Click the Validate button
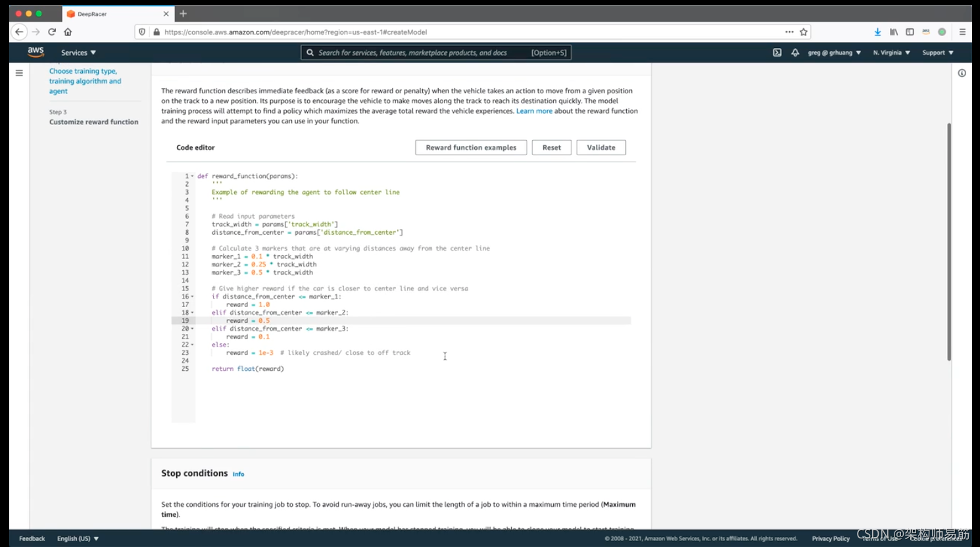The height and width of the screenshot is (547, 980). 601,147
